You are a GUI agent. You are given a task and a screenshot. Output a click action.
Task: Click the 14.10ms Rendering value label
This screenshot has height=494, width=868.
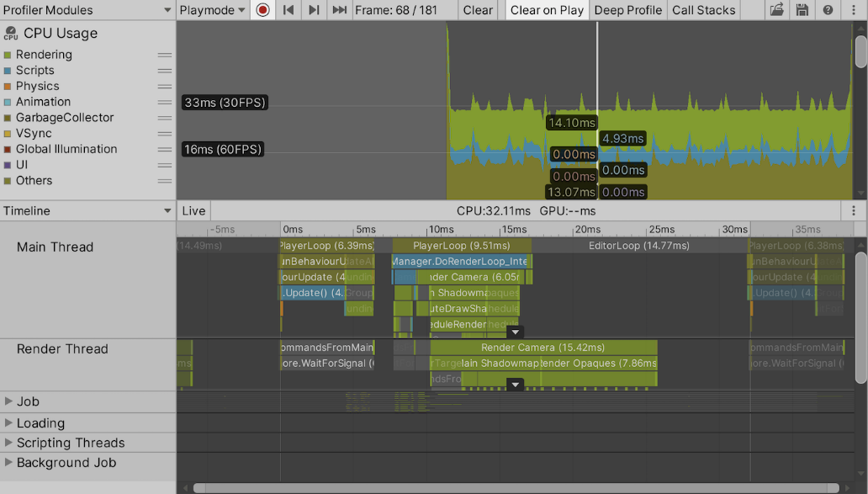[x=572, y=123]
